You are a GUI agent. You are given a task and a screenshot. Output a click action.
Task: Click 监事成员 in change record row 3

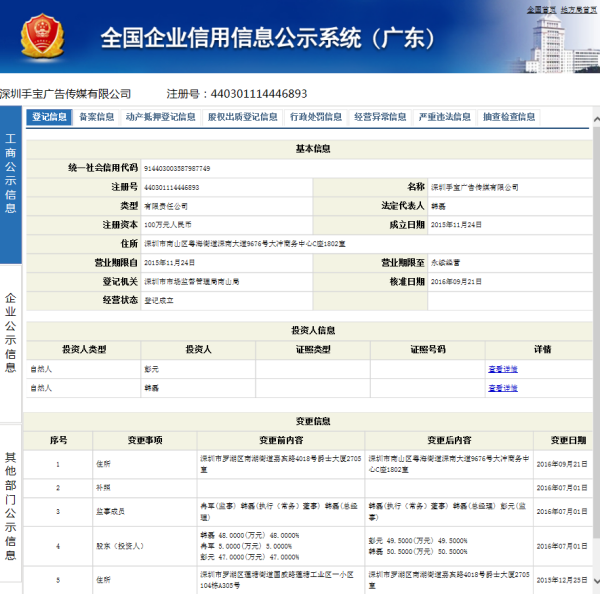(x=110, y=511)
